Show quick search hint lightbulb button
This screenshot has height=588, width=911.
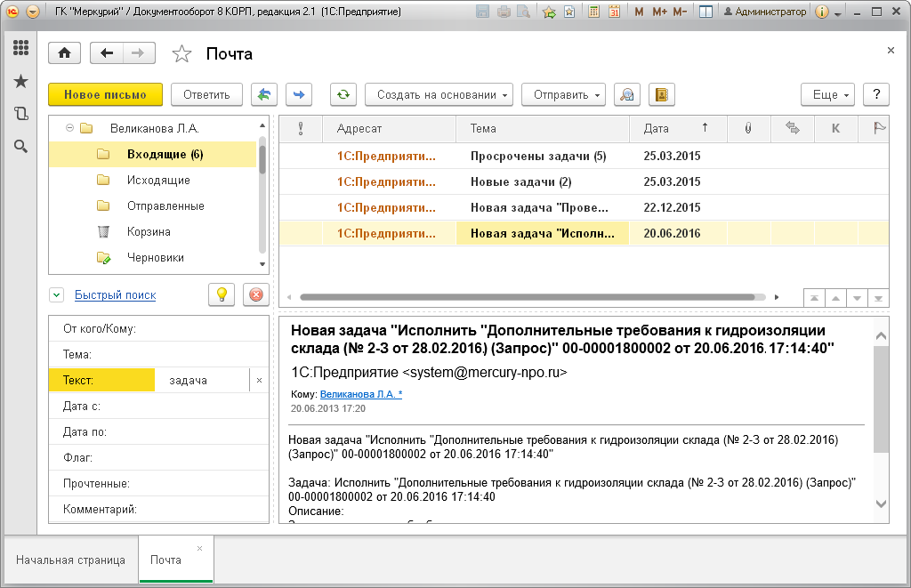point(222,294)
